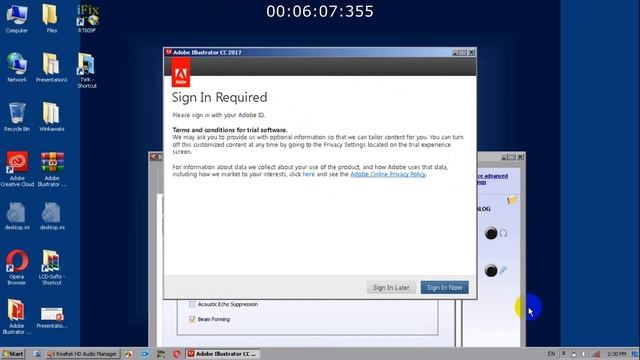Enable Acoustic Echo Suppression in Realtek window
The image size is (640, 360).
pos(192,304)
